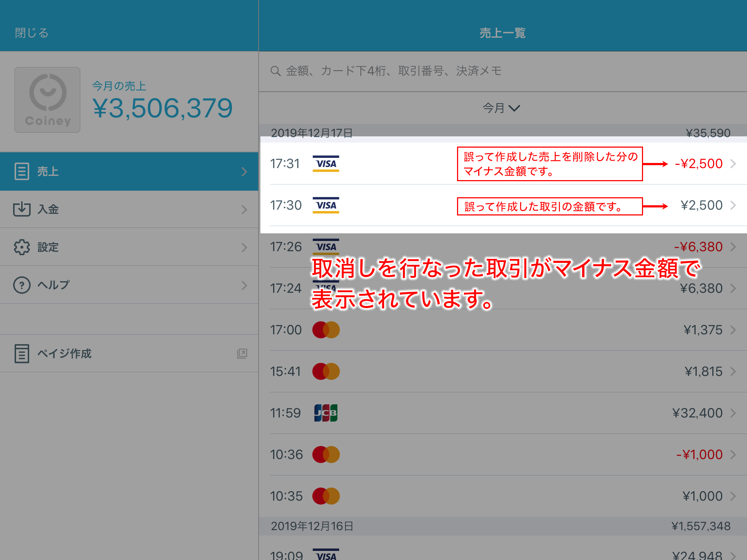Select the 売上 document icon in sidebar
The image size is (747, 560).
[22, 171]
